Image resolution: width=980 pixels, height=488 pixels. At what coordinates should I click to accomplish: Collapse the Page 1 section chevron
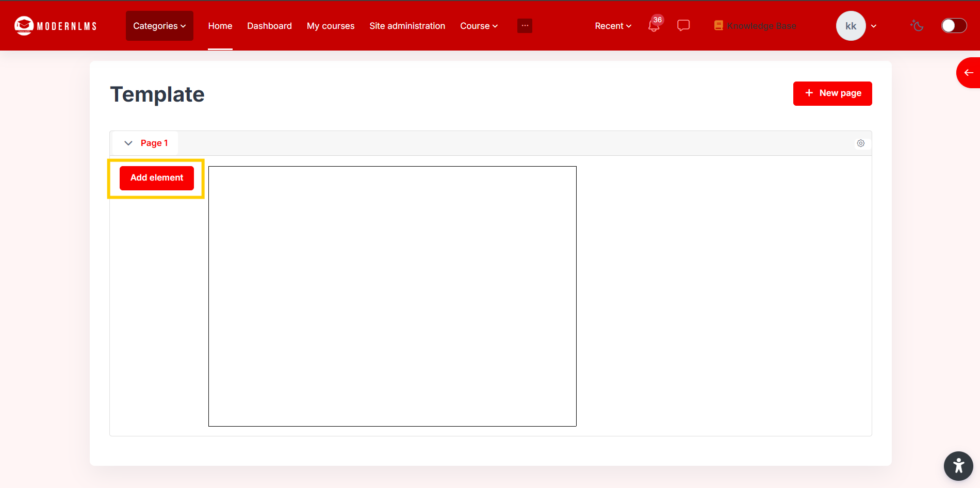click(128, 143)
